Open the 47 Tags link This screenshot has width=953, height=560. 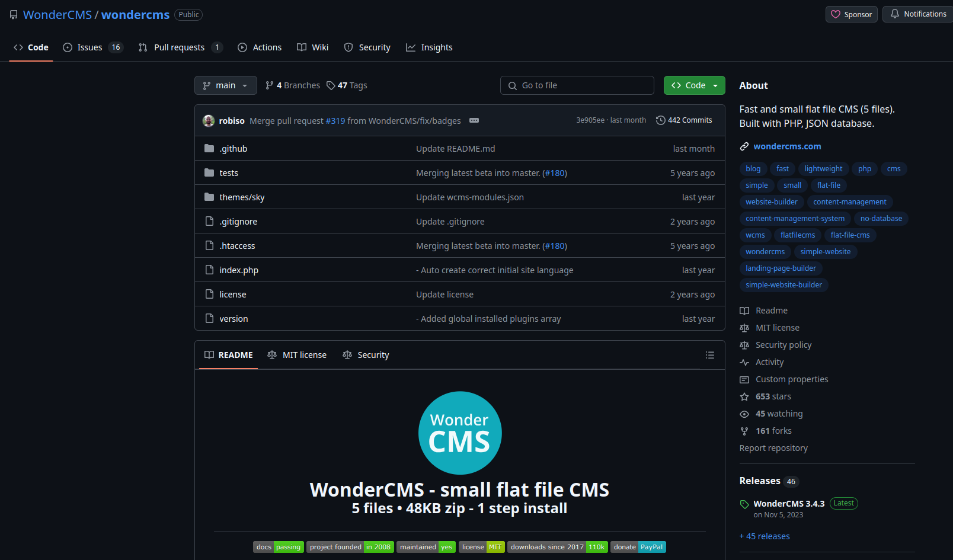pyautogui.click(x=347, y=85)
